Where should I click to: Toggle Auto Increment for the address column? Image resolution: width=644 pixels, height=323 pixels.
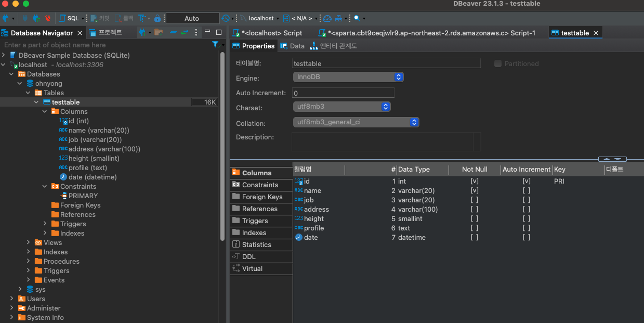click(526, 210)
